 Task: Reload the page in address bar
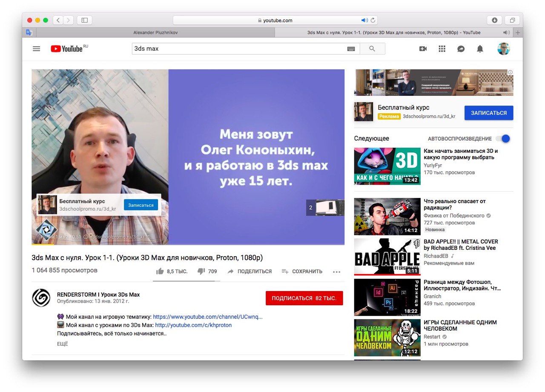point(373,20)
